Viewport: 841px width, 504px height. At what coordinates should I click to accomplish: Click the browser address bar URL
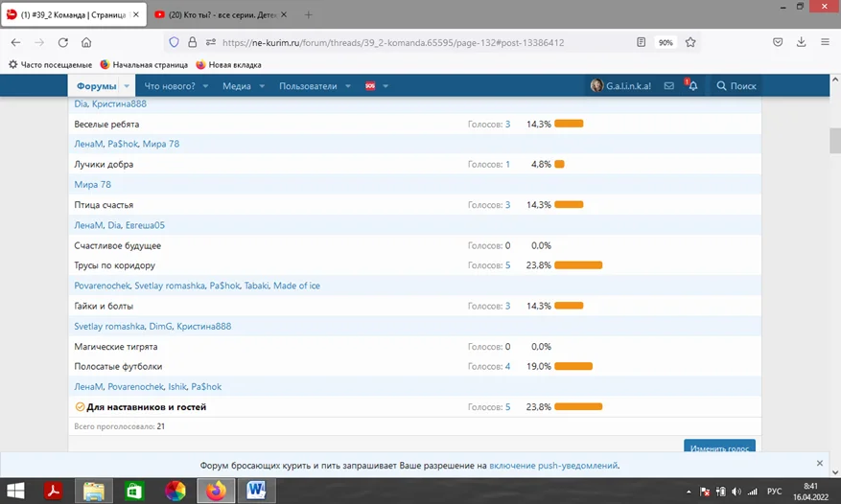(393, 42)
